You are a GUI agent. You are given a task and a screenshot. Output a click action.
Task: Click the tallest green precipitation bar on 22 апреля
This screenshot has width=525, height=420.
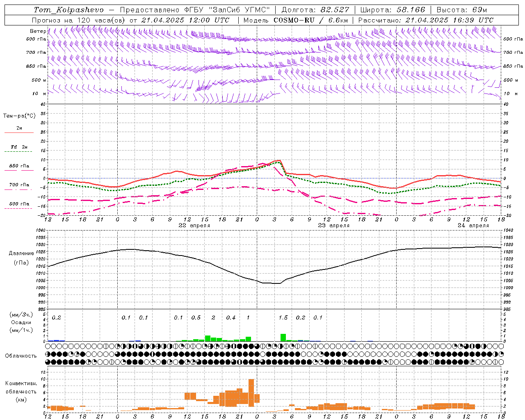pos(208,338)
